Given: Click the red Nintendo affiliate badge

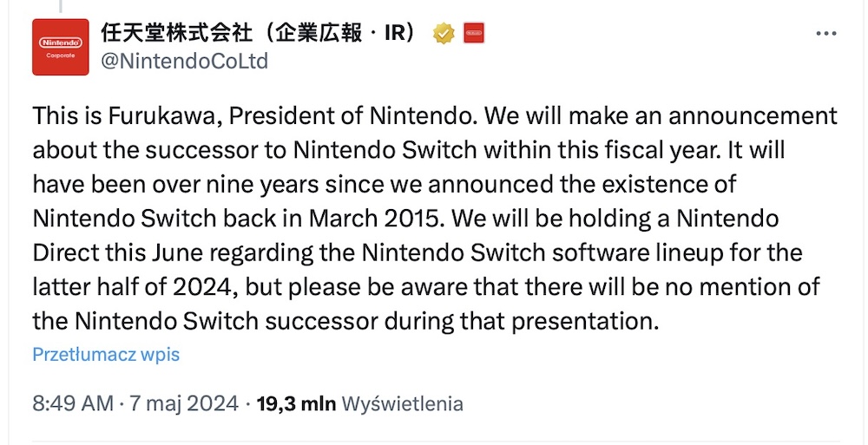Looking at the screenshot, I should (473, 33).
